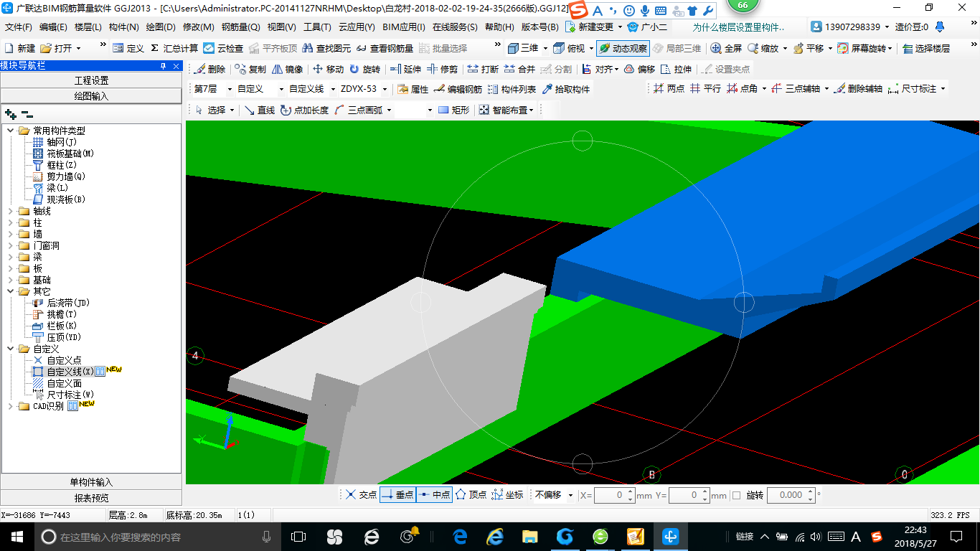Open 构件列表 component list
980x551 pixels.
(512, 90)
